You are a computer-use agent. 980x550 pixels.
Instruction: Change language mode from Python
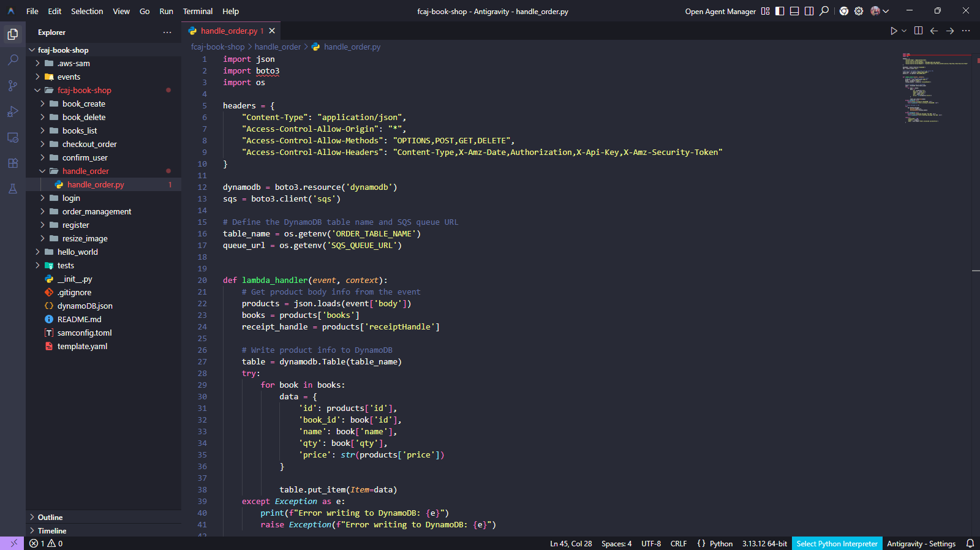(x=722, y=543)
